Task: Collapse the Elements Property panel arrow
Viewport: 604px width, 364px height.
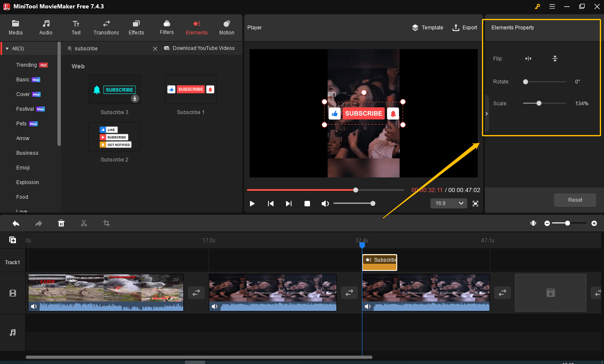Action: coord(487,114)
